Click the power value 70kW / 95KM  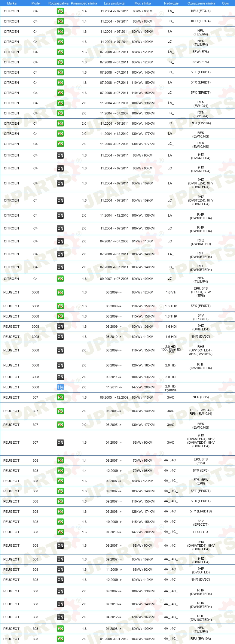tap(142, 460)
